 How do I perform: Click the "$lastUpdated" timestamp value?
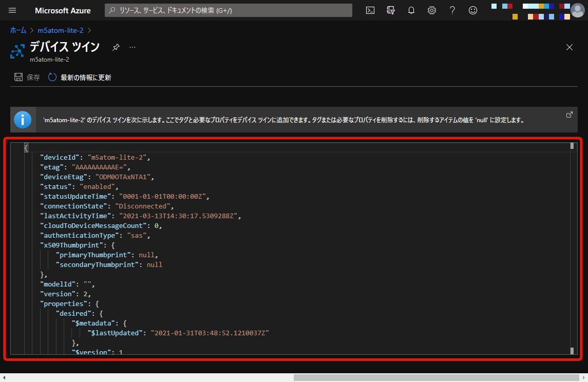(210, 333)
